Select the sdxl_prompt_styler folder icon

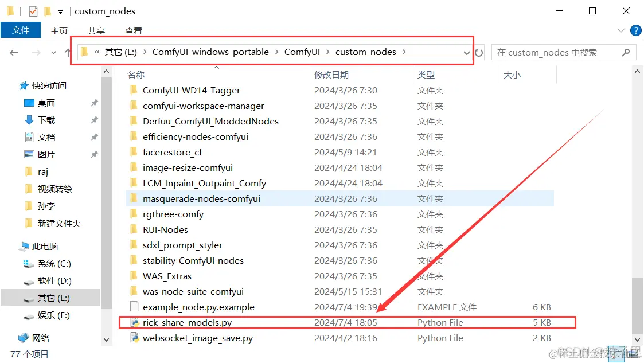click(x=134, y=245)
